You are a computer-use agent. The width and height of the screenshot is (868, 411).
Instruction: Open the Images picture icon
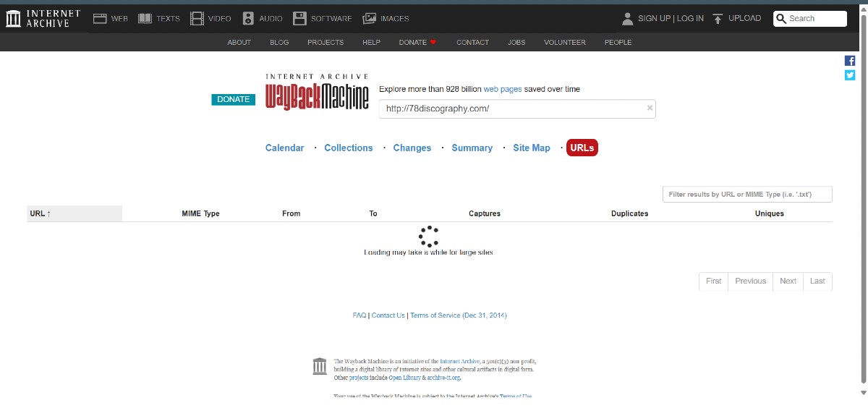click(369, 19)
